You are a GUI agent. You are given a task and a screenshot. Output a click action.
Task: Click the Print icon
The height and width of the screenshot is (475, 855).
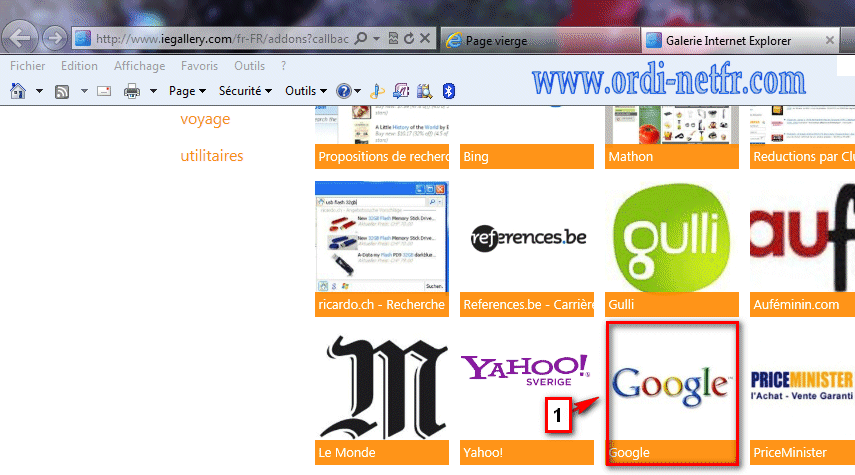(x=131, y=91)
